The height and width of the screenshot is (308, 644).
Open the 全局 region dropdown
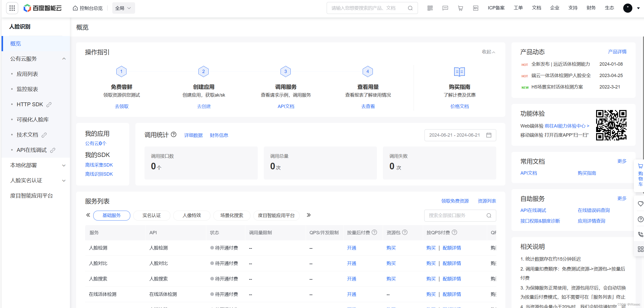pos(123,8)
